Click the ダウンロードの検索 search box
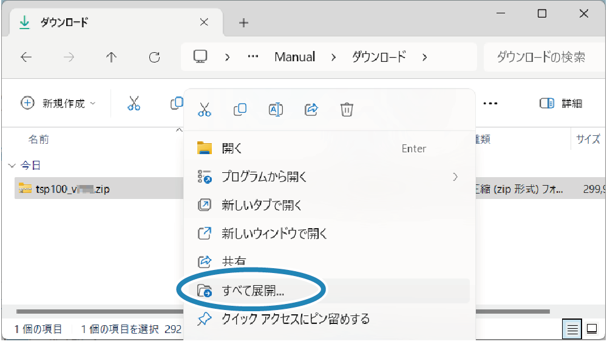This screenshot has height=364, width=607. click(x=540, y=57)
